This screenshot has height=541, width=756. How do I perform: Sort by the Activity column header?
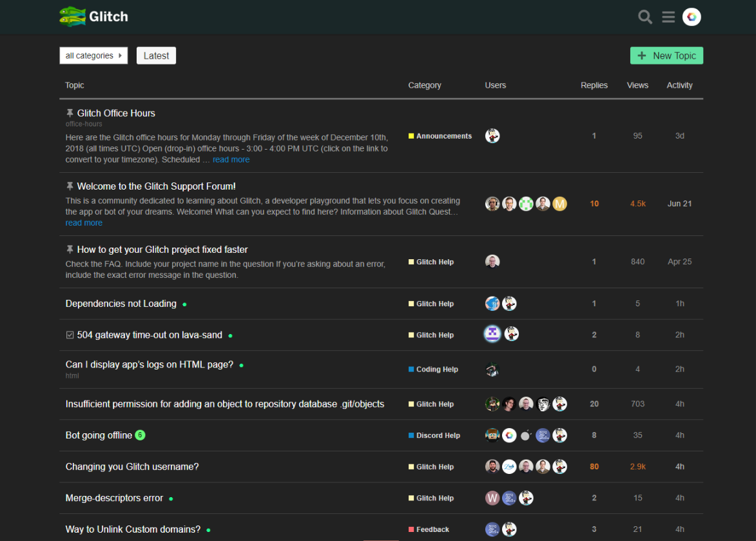pos(679,85)
